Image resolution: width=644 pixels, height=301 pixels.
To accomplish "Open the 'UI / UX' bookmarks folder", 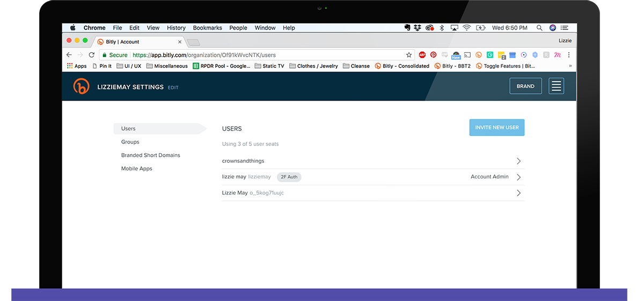I will tap(129, 66).
